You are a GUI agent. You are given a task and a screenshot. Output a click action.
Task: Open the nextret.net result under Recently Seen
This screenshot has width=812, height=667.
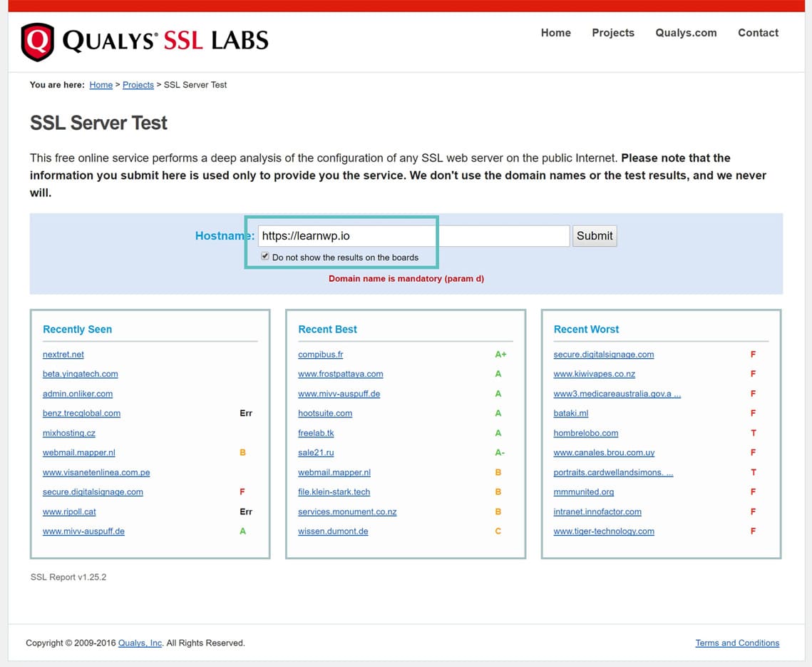click(x=63, y=354)
